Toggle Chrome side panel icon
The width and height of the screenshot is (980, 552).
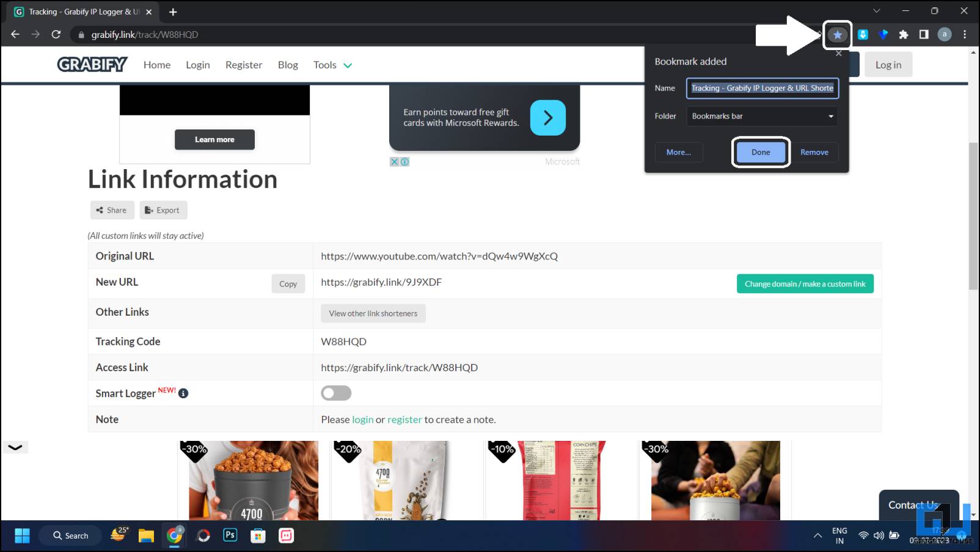pyautogui.click(x=924, y=35)
